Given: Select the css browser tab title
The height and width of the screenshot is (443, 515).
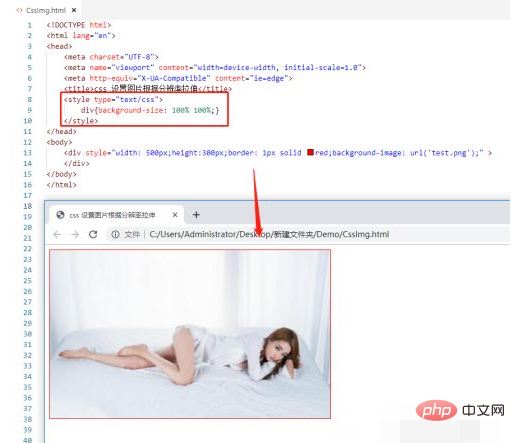Looking at the screenshot, I should coord(112,215).
